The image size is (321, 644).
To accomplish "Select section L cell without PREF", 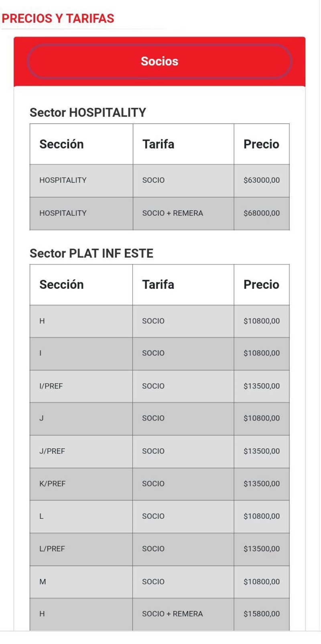I will pyautogui.click(x=81, y=516).
